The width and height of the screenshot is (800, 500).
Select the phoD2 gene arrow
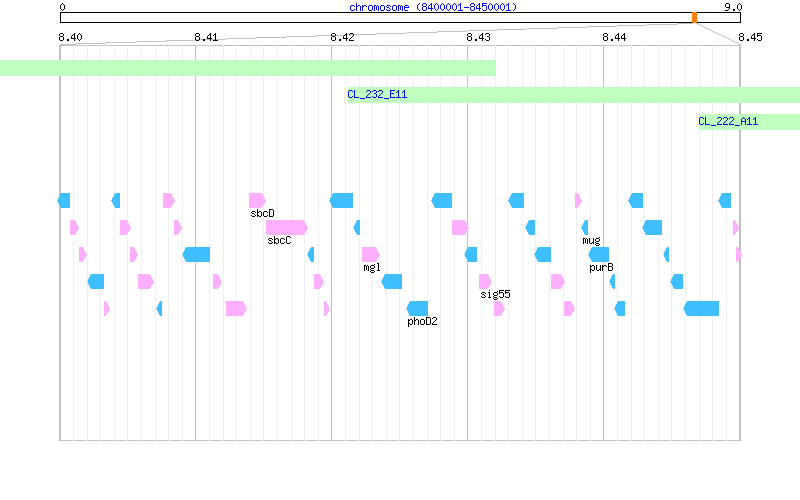point(417,308)
